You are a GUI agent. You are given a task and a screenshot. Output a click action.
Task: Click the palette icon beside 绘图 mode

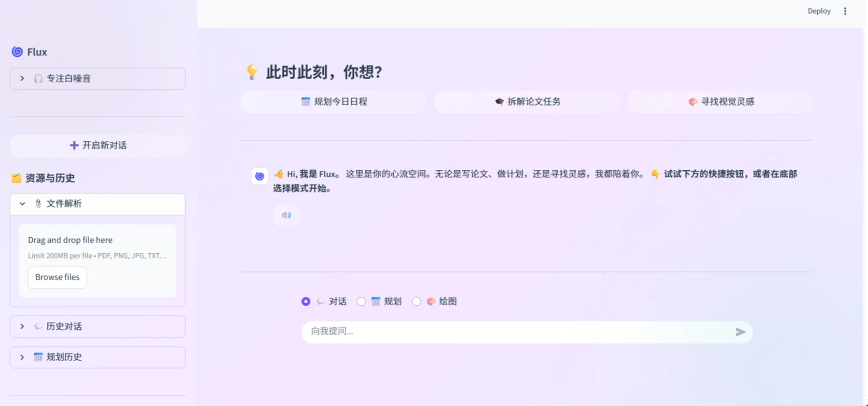[x=431, y=301]
